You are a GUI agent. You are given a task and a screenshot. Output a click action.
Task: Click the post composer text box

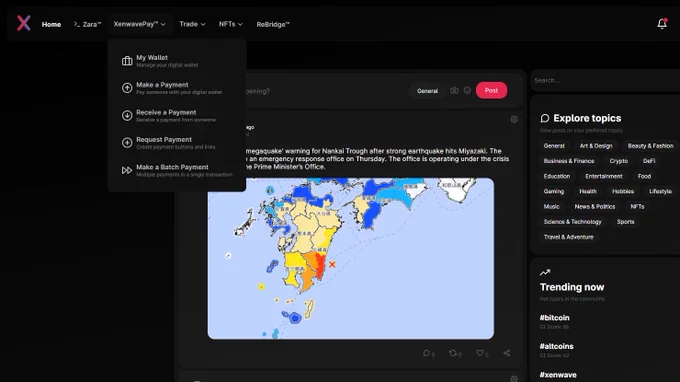[325, 91]
